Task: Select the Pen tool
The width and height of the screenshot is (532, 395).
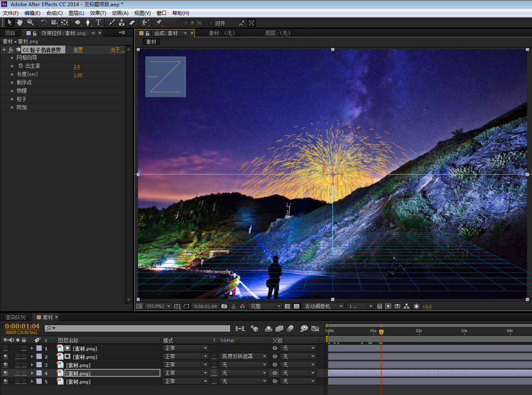Action: (x=88, y=23)
